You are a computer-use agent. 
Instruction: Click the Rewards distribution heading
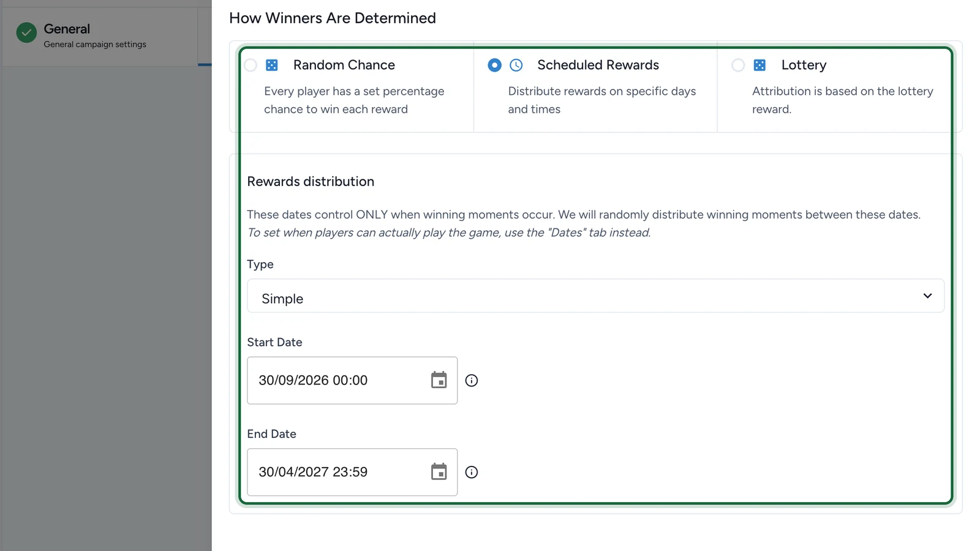coord(311,181)
